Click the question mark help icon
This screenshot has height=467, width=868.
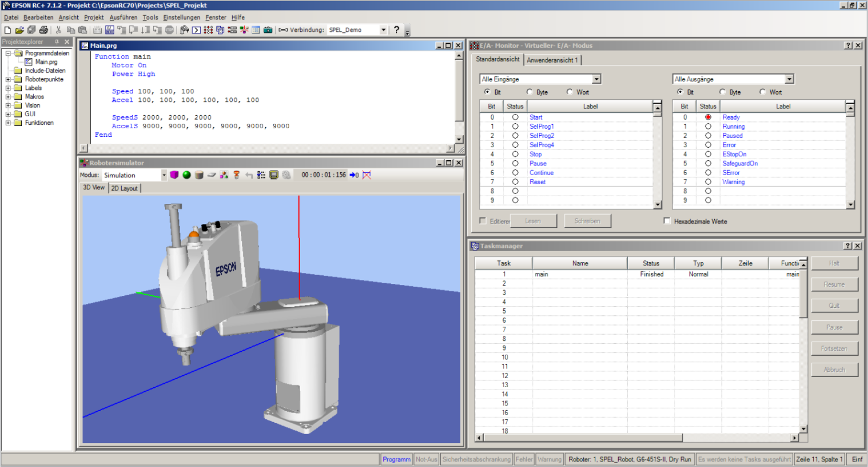tap(396, 30)
